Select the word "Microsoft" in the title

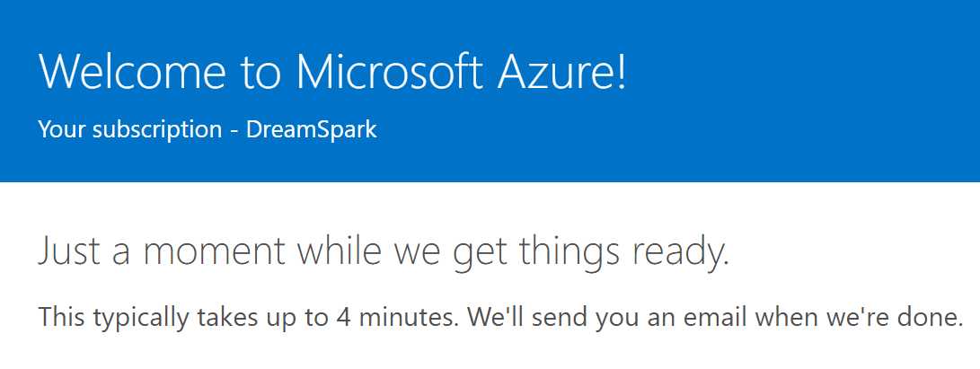391,71
